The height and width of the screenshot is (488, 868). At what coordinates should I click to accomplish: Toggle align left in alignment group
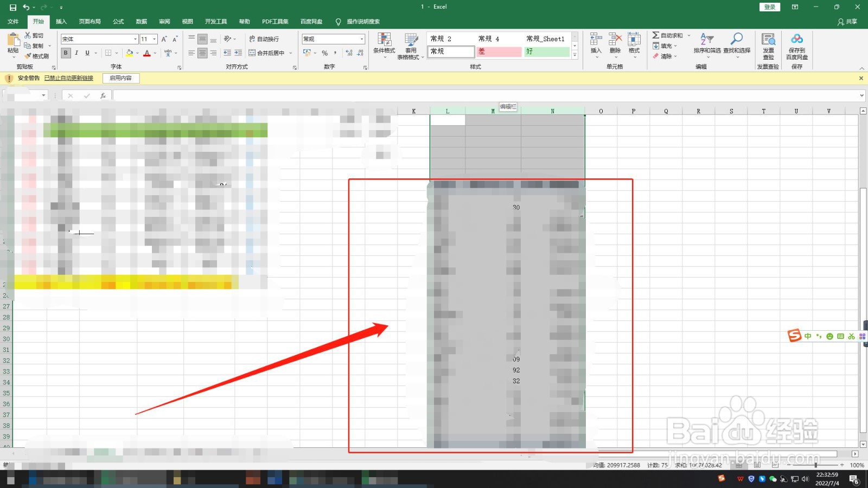coord(192,53)
